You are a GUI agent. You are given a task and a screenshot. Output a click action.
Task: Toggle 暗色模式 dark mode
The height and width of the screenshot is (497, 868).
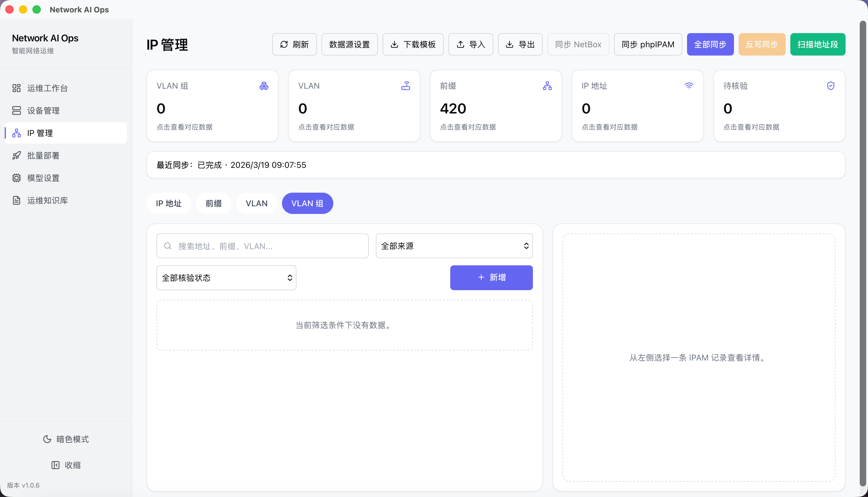tap(66, 439)
